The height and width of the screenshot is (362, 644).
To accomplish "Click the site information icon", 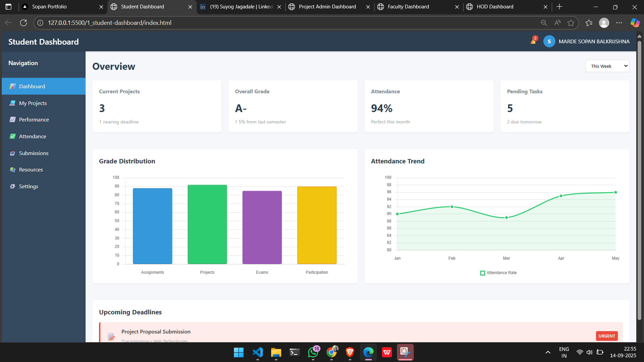I will click(x=40, y=23).
